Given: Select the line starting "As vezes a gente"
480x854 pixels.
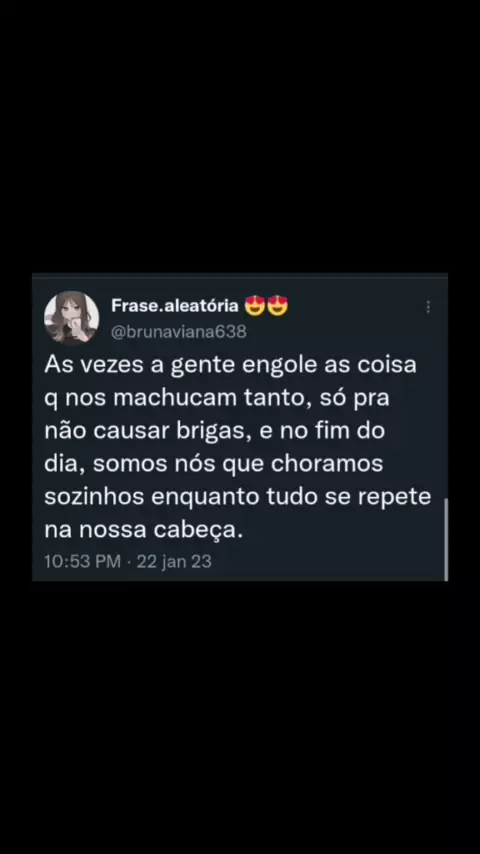Looking at the screenshot, I should 230,366.
